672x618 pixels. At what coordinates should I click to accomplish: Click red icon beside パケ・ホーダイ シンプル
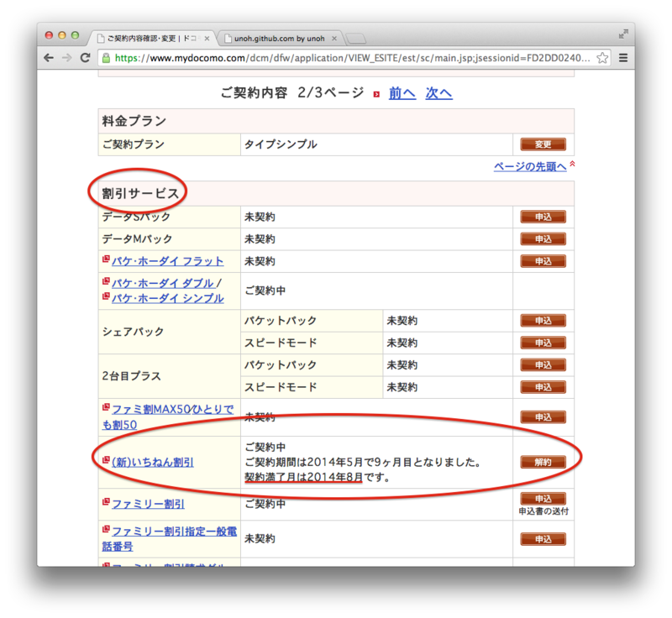pyautogui.click(x=106, y=296)
